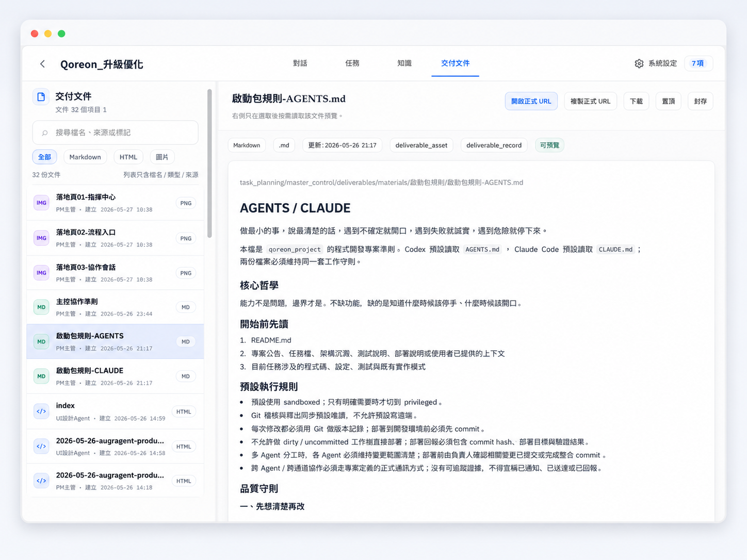Open the index HTML file row
Viewport: 747px width, 560px height.
pos(115,411)
